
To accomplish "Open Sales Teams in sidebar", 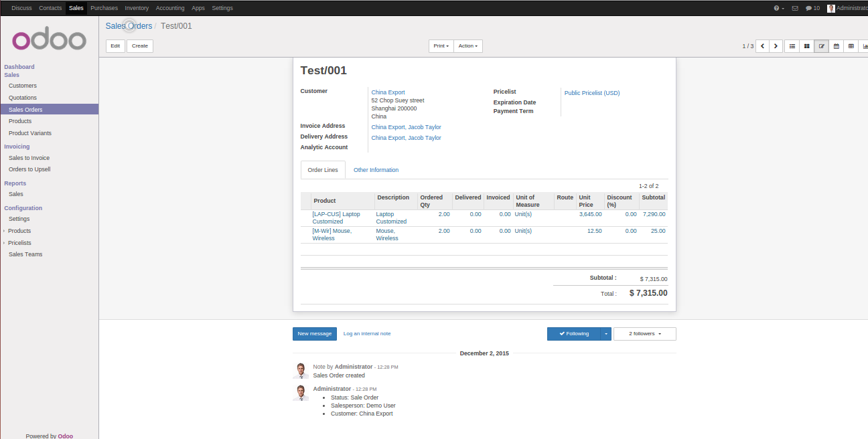I will tap(25, 254).
